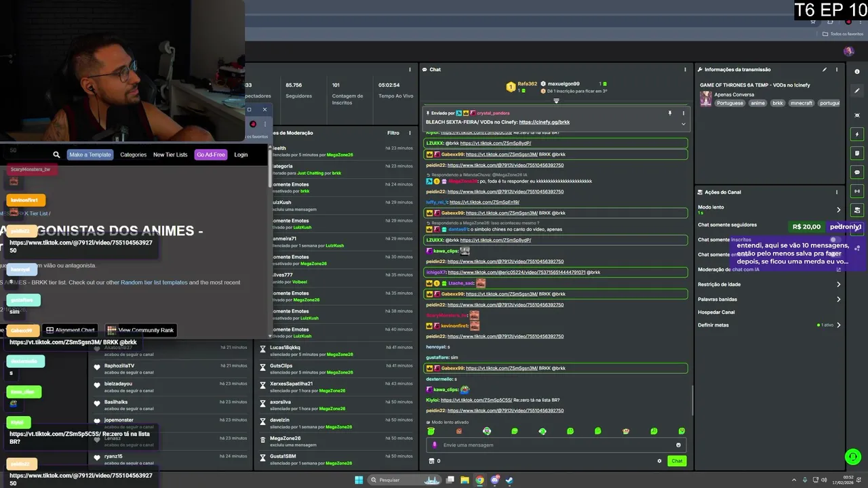Open the pinned message's three-dot menu

683,113
